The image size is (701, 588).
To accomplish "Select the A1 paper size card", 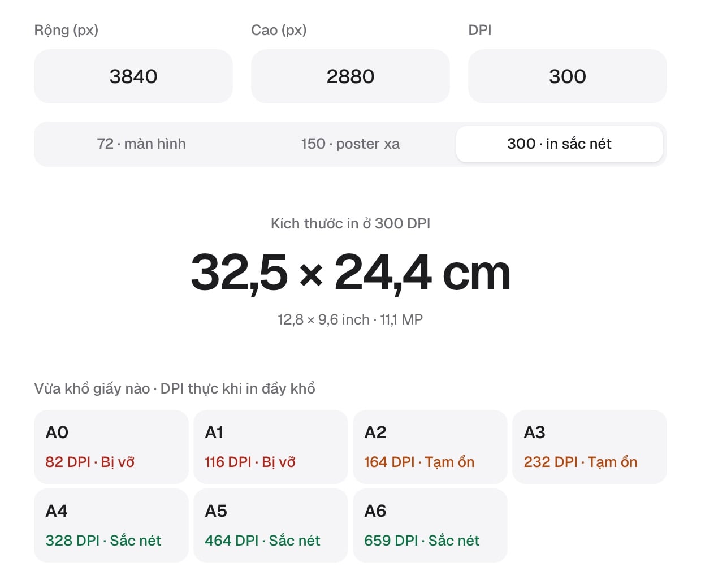I will pos(271,447).
